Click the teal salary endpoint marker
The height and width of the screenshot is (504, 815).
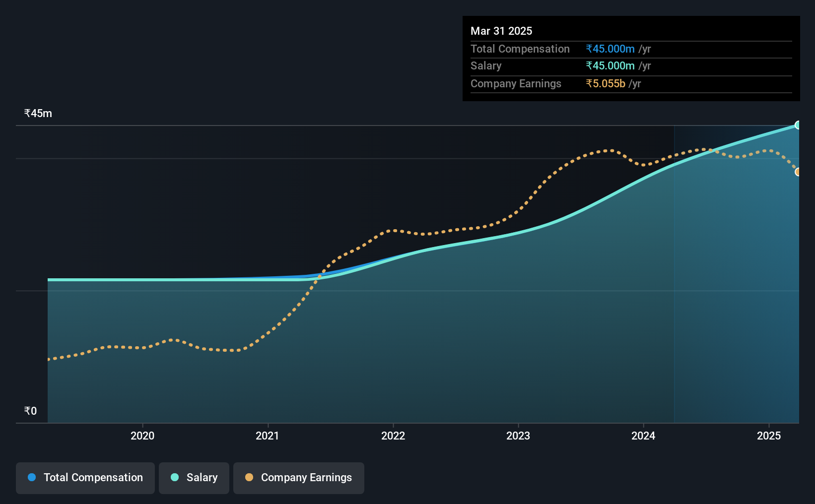coord(798,125)
